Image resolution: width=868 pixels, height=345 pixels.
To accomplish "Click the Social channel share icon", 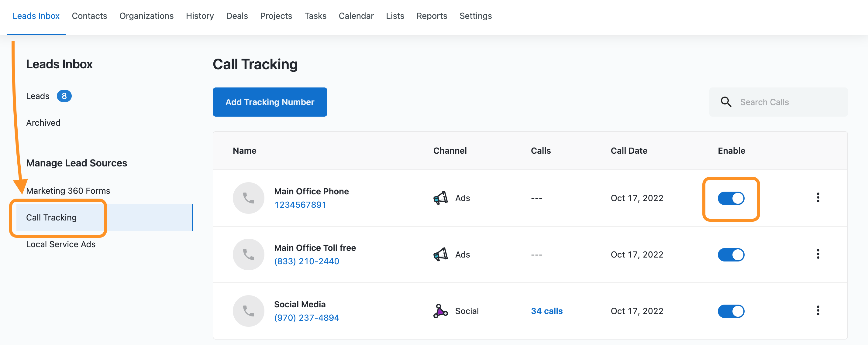I will 440,311.
